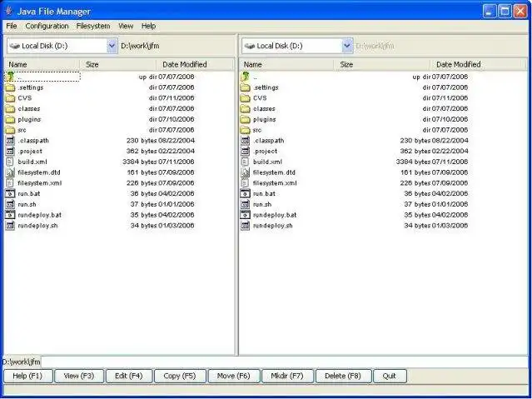Click the src folder icon in right pane
The width and height of the screenshot is (532, 399).
click(x=246, y=130)
